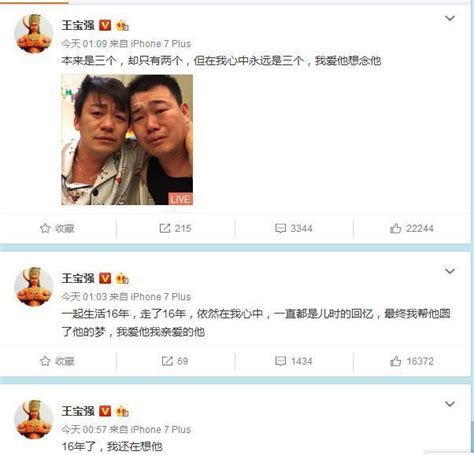Like the second post showing 16372 likes
The width and height of the screenshot is (474, 455).
[412, 361]
